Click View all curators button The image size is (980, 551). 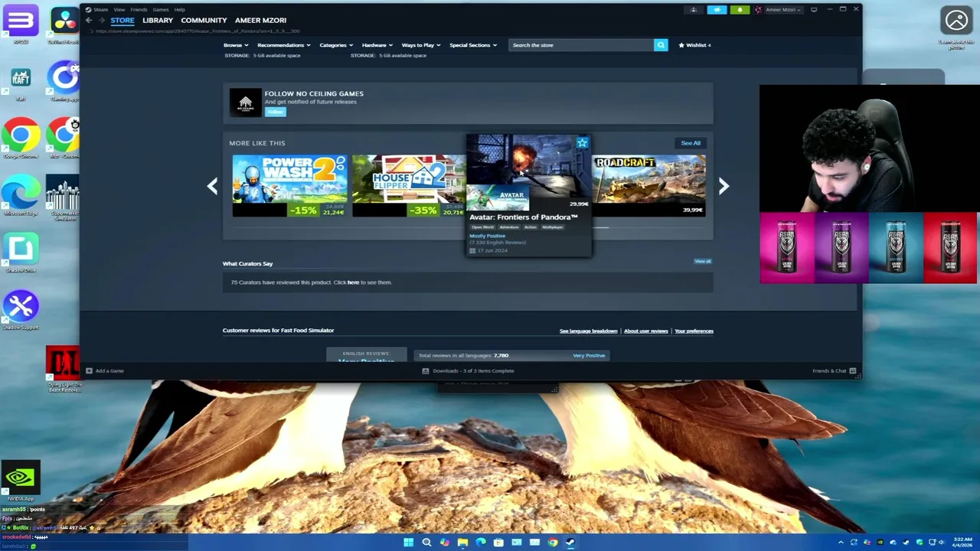[x=703, y=262]
